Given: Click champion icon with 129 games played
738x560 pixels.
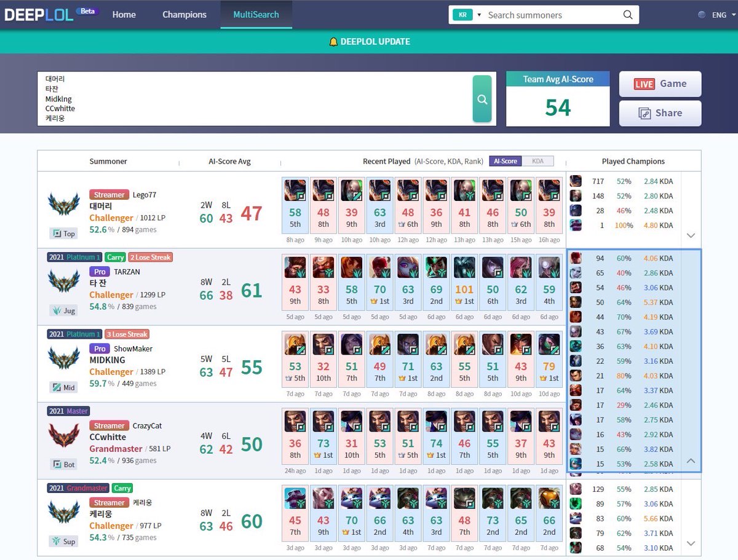Looking at the screenshot, I should 576,489.
